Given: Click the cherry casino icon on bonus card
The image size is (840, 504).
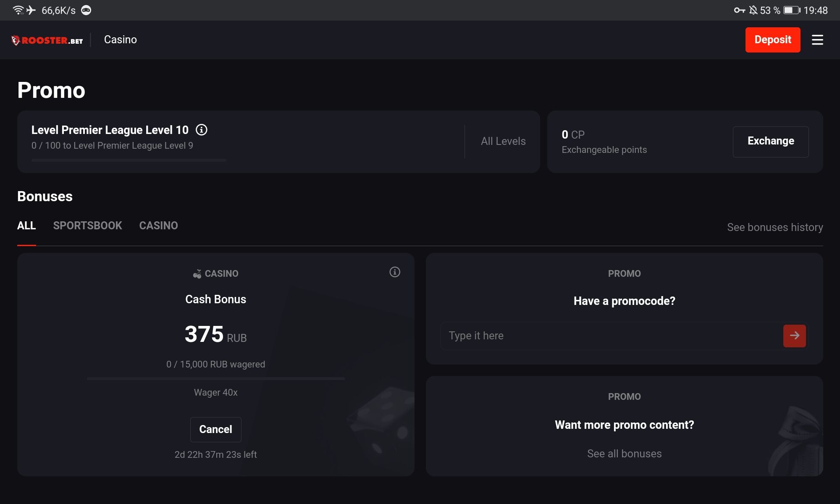Looking at the screenshot, I should 197,274.
